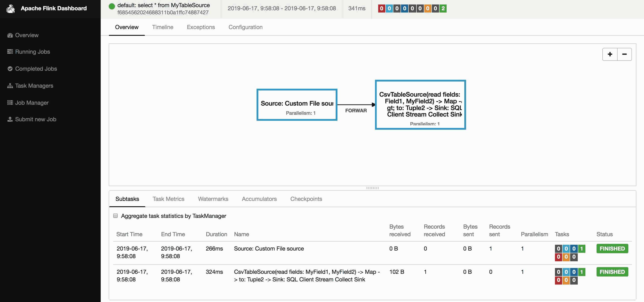Click FINISHED status of Custom File source row
Image resolution: width=644 pixels, height=302 pixels.
click(612, 249)
